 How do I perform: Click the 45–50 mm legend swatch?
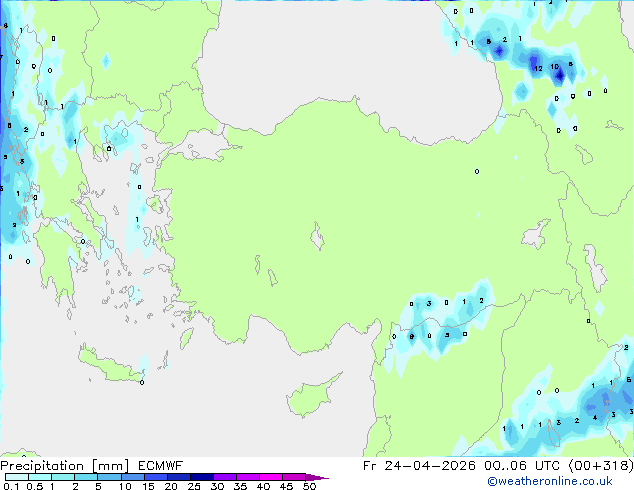click(294, 477)
